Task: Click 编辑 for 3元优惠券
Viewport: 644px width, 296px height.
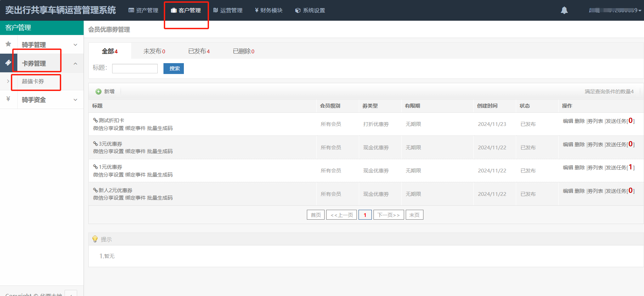Action: [x=568, y=145]
